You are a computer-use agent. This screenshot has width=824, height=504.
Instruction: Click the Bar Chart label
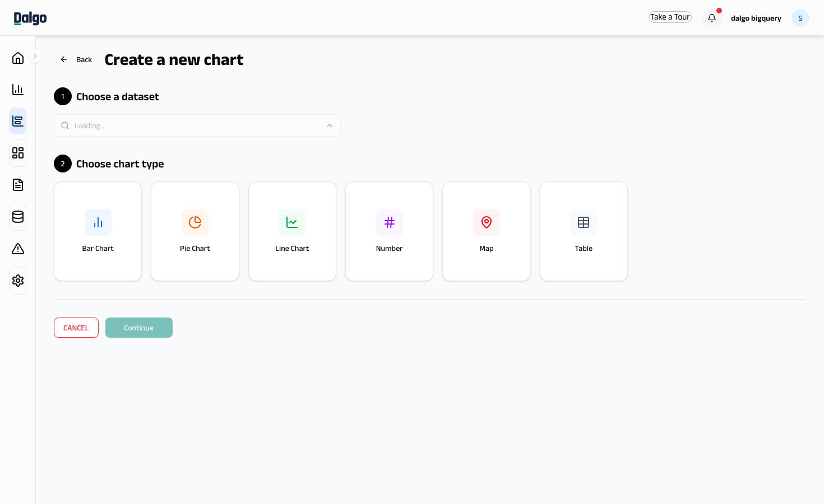[98, 249]
